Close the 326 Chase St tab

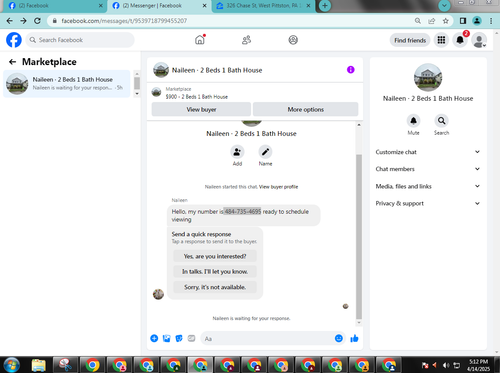(x=308, y=6)
